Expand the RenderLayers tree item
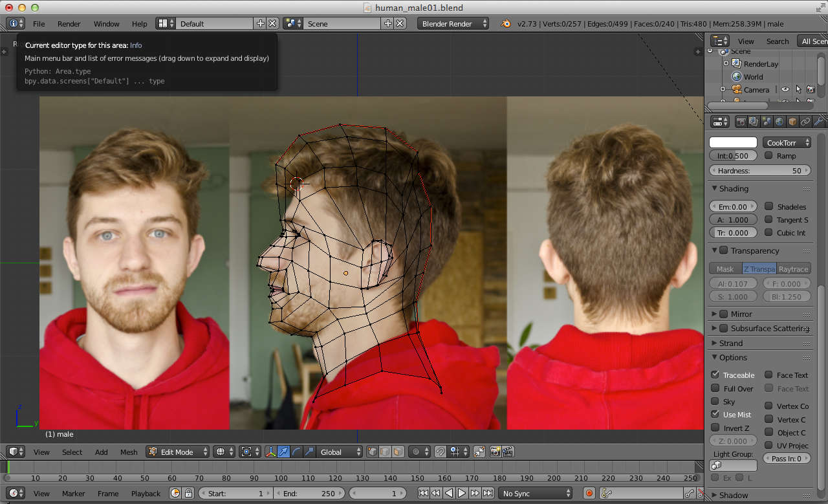This screenshot has height=504, width=828. [x=726, y=63]
